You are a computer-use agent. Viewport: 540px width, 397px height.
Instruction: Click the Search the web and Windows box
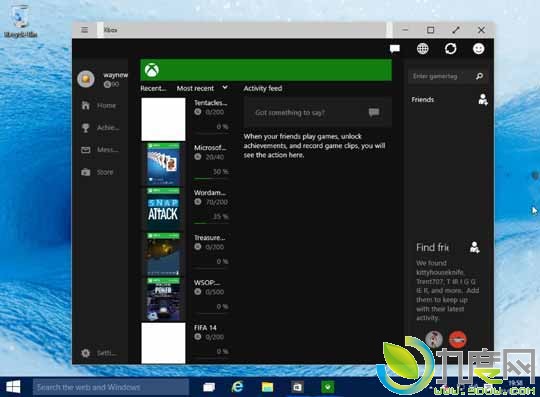coord(111,387)
